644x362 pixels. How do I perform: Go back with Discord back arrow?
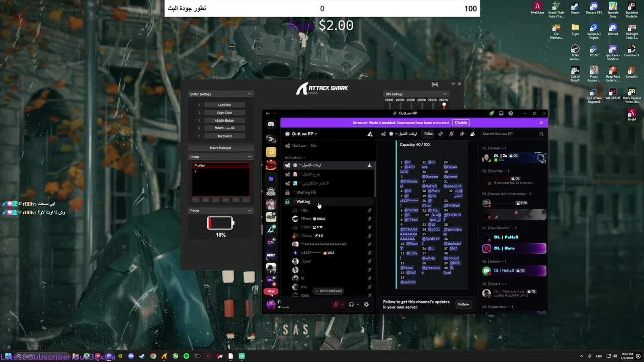268,113
